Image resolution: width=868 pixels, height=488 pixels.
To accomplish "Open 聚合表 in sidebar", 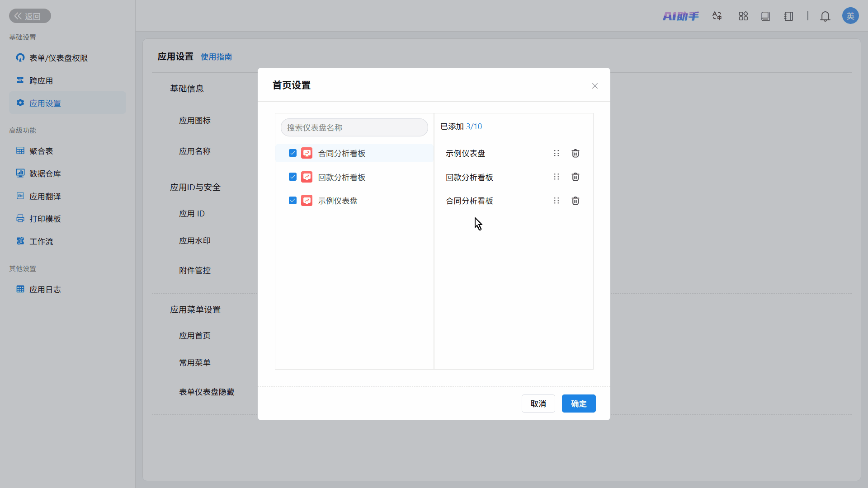I will point(41,151).
